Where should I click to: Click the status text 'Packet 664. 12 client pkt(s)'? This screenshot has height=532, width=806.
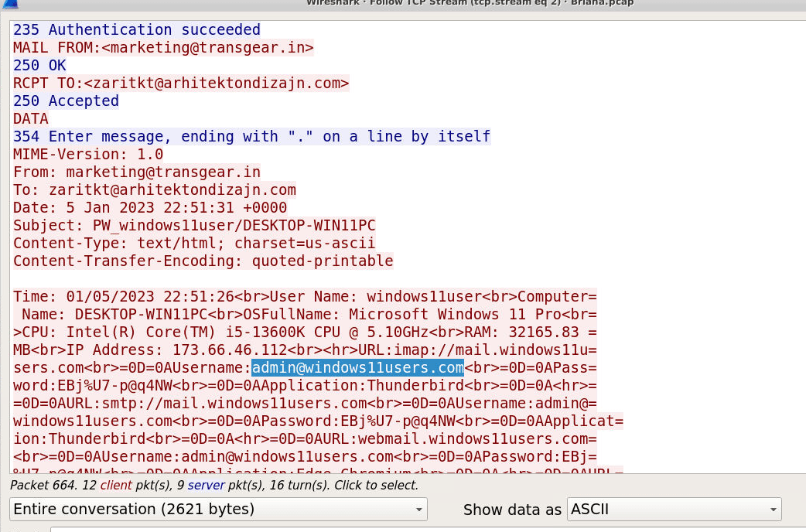(x=214, y=486)
